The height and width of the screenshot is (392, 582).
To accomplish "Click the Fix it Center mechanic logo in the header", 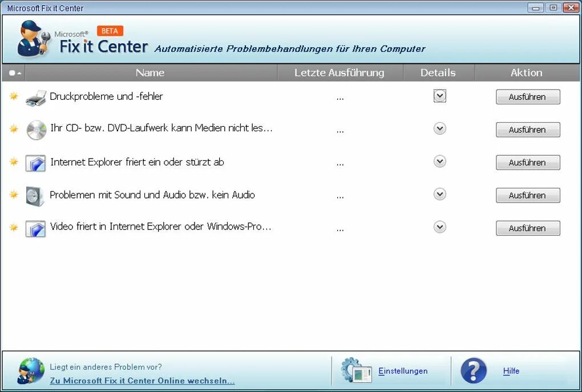I will click(x=34, y=39).
